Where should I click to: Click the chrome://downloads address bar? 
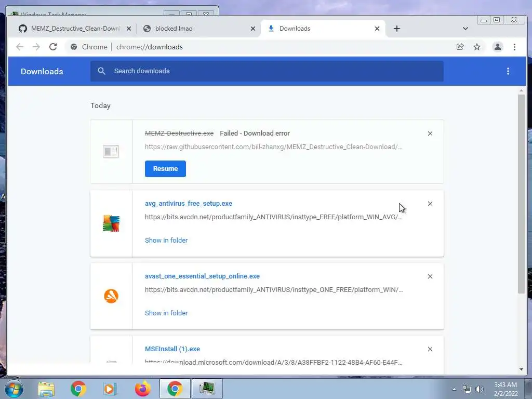[149, 47]
